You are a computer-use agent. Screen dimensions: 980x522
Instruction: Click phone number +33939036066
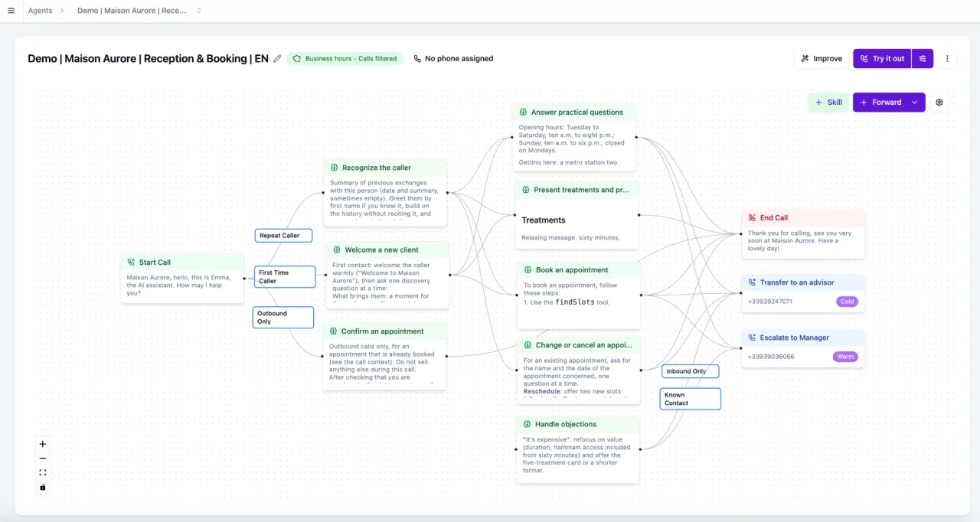tap(771, 357)
